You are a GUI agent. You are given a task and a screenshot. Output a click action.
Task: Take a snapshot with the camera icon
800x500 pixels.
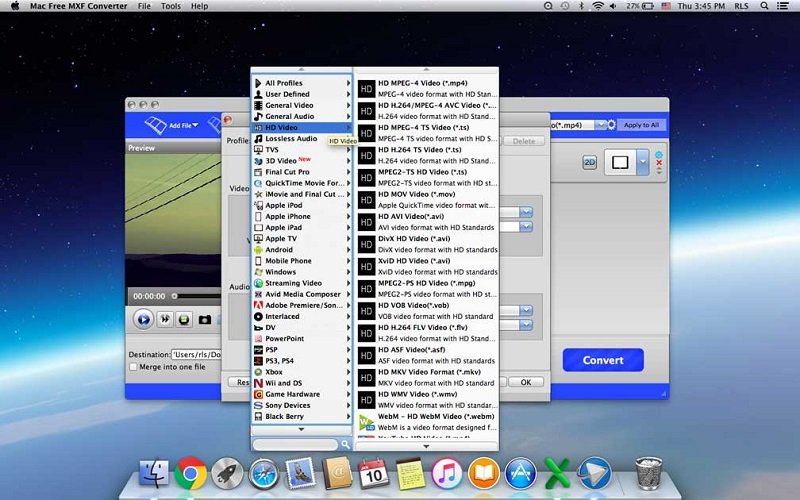205,320
